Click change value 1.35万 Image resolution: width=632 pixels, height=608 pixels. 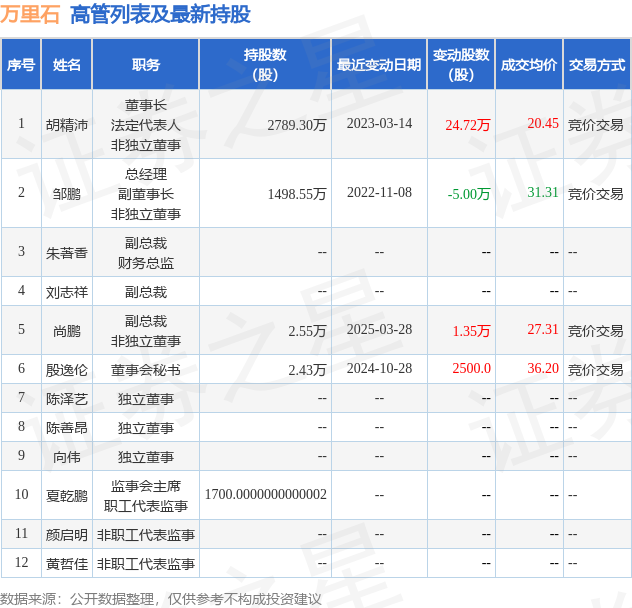472,331
